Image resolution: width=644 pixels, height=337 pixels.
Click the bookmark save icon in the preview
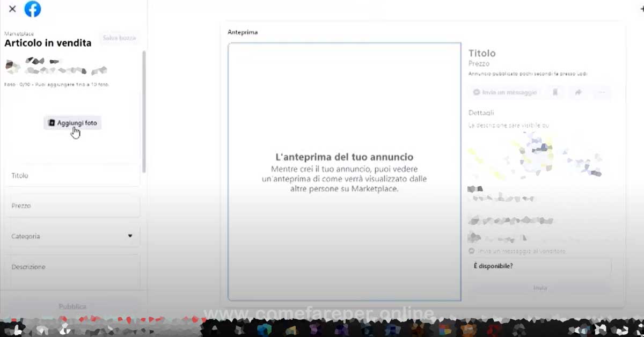[x=555, y=92]
